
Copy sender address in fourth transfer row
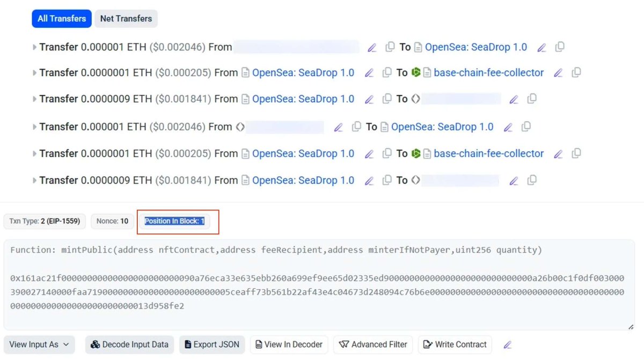pyautogui.click(x=356, y=127)
